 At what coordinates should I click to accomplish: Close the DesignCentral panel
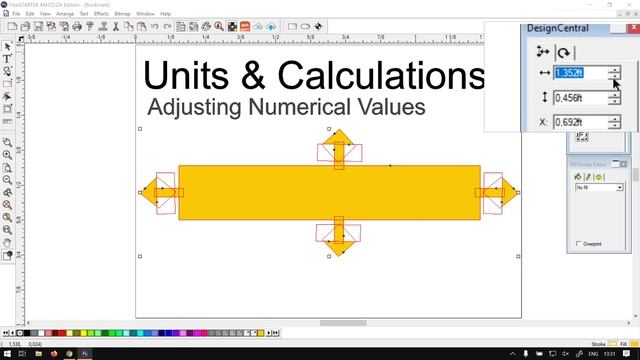[633, 28]
